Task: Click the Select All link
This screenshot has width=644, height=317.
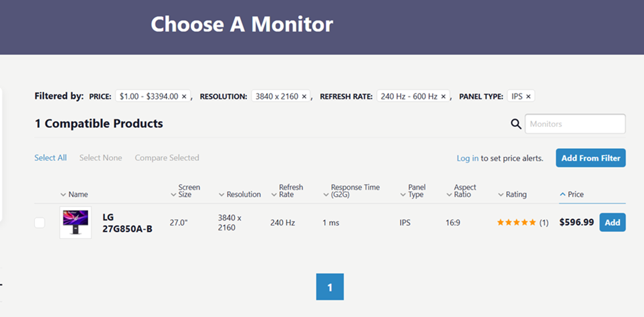Action: [x=50, y=158]
